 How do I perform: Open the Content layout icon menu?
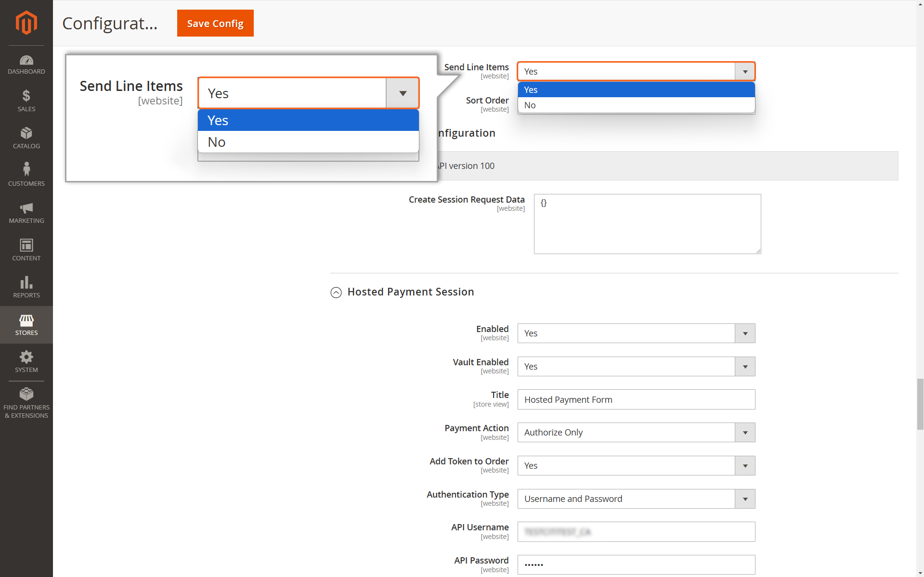click(x=26, y=250)
